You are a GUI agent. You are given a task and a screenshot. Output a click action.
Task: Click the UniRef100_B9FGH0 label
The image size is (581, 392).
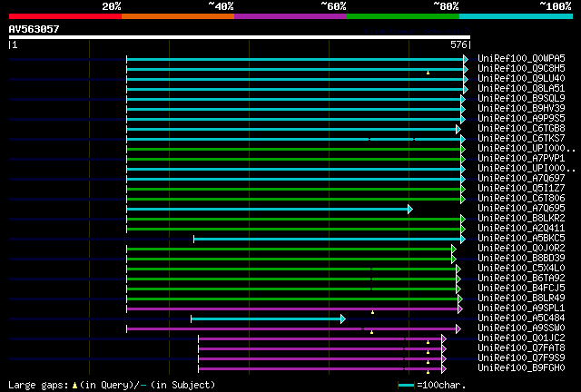click(521, 368)
